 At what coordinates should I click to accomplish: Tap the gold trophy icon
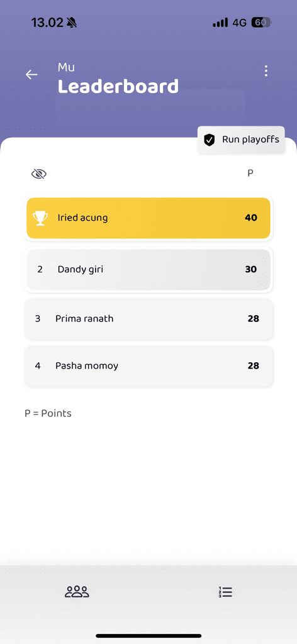click(x=40, y=218)
